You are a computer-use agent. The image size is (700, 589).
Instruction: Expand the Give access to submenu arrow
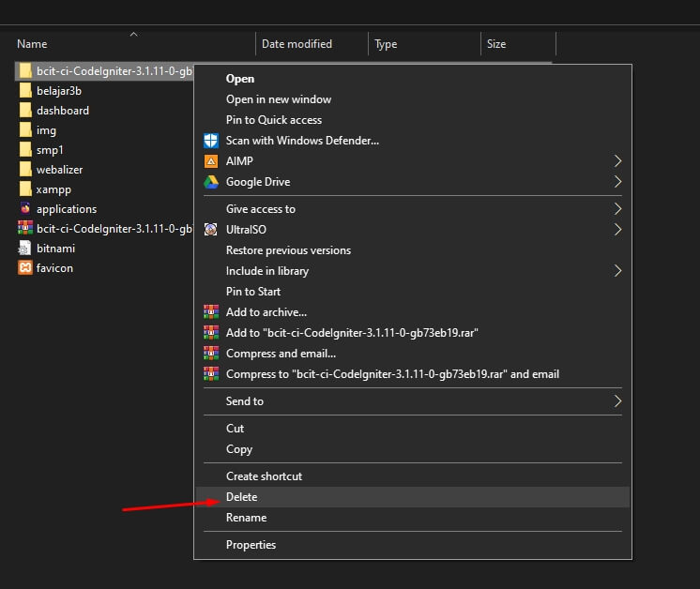click(x=617, y=209)
